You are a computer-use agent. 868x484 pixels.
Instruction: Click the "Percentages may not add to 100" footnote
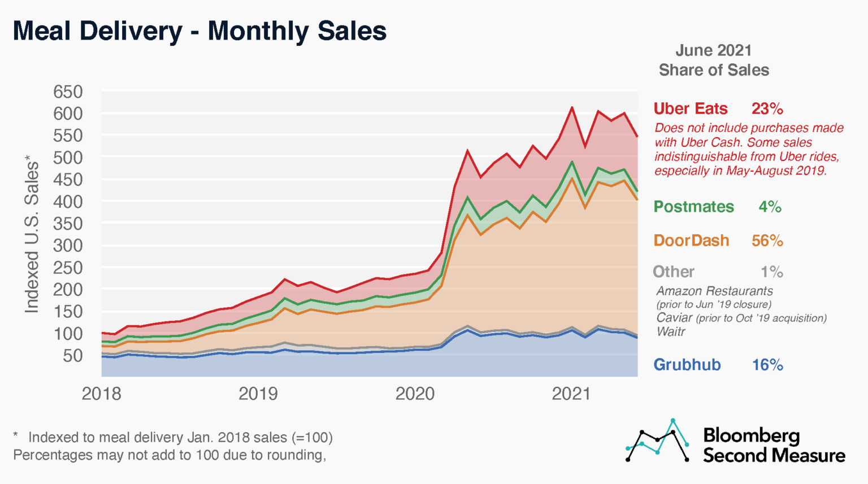tap(170, 455)
